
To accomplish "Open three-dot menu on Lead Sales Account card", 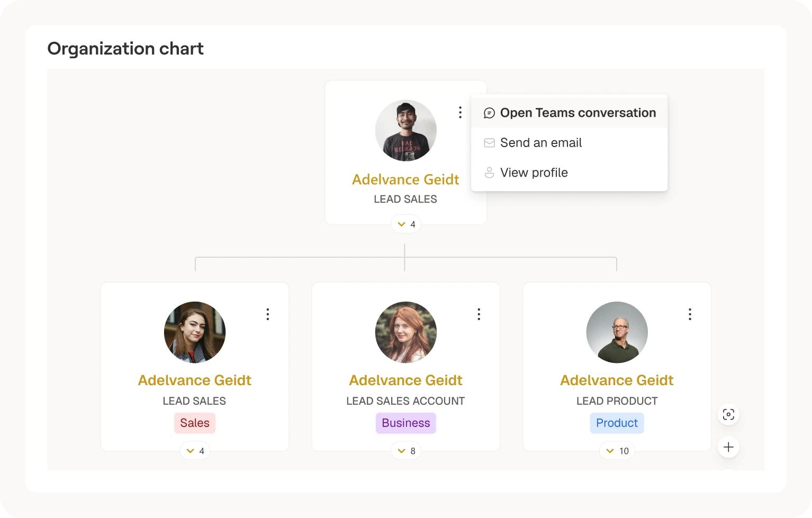I will point(479,314).
